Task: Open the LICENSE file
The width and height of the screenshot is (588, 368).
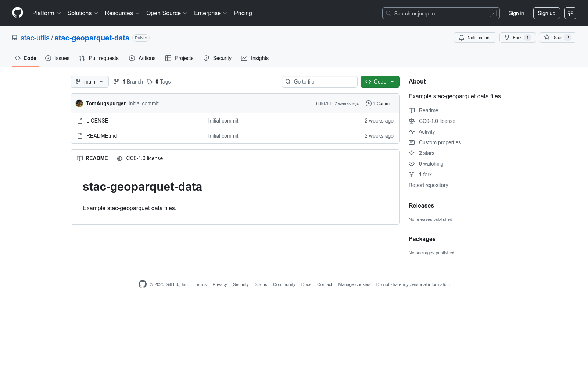Action: pos(97,121)
